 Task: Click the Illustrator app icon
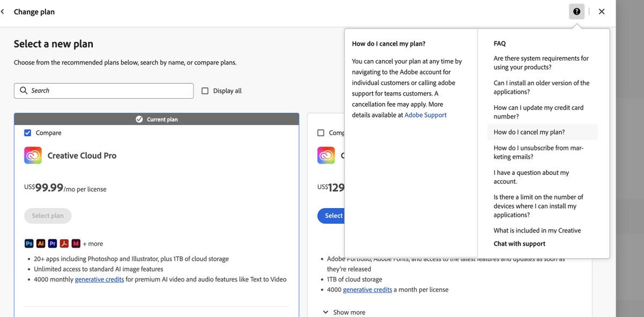pyautogui.click(x=41, y=243)
